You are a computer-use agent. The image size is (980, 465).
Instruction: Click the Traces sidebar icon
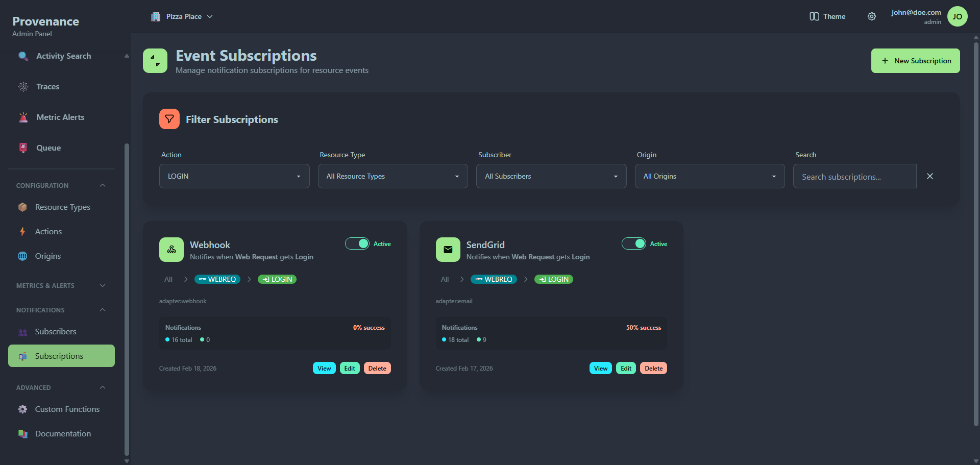[x=23, y=87]
